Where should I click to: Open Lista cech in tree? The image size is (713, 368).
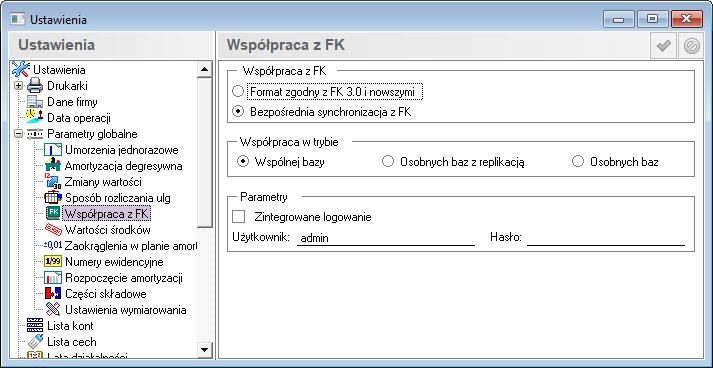[71, 342]
